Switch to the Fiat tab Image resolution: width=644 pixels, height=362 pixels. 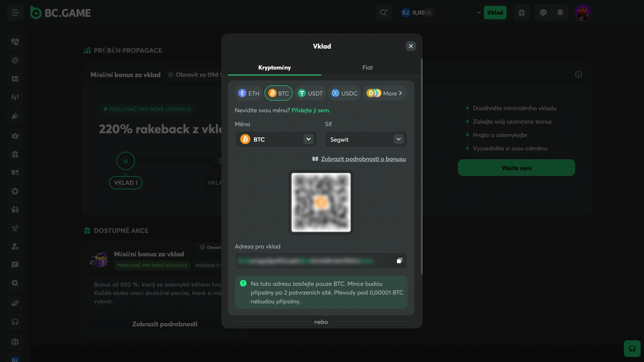(x=368, y=67)
